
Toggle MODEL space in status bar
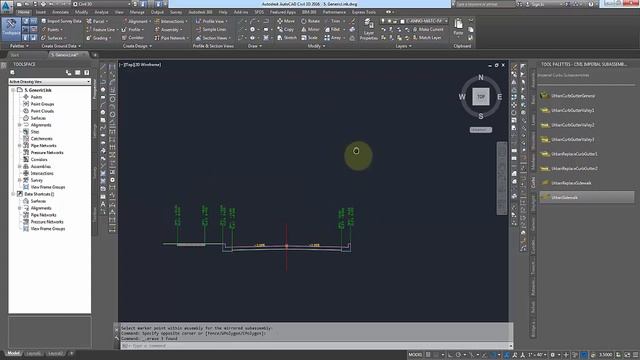coord(415,355)
